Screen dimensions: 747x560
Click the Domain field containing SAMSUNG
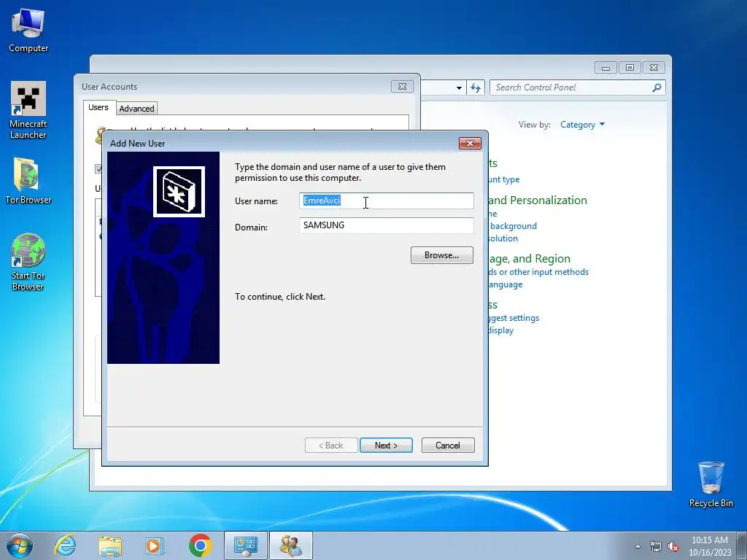(x=387, y=225)
